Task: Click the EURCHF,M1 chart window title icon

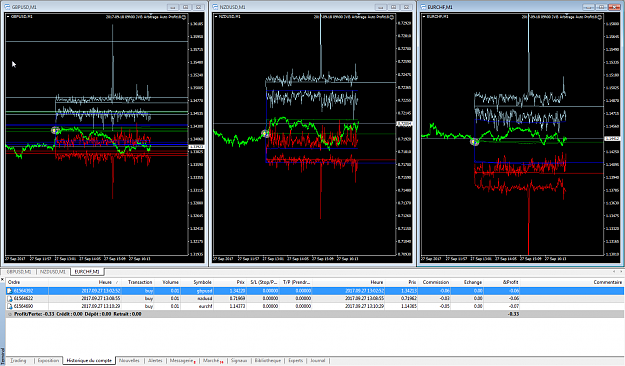Action: tap(423, 7)
